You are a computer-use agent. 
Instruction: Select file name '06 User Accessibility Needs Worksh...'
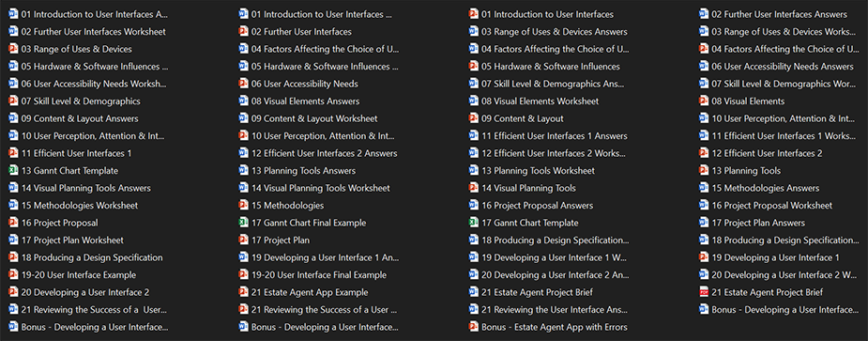coord(94,85)
